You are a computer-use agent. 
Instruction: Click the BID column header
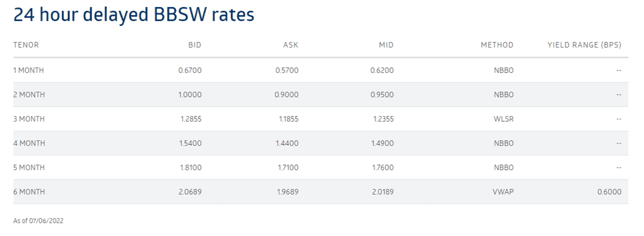coord(195,45)
